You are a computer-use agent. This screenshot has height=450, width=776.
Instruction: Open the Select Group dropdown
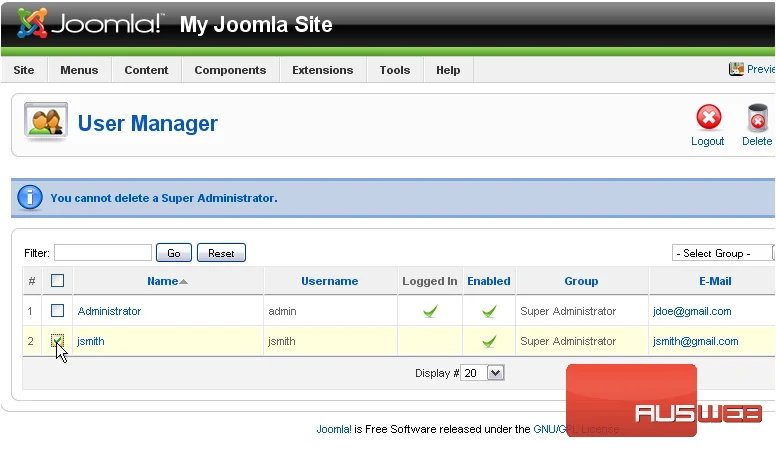(723, 253)
